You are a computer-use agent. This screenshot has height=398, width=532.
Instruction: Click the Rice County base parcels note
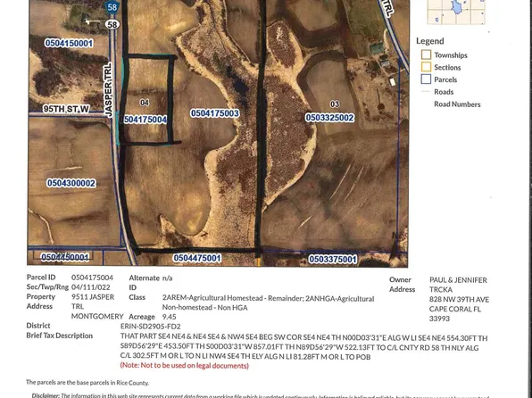[87, 383]
